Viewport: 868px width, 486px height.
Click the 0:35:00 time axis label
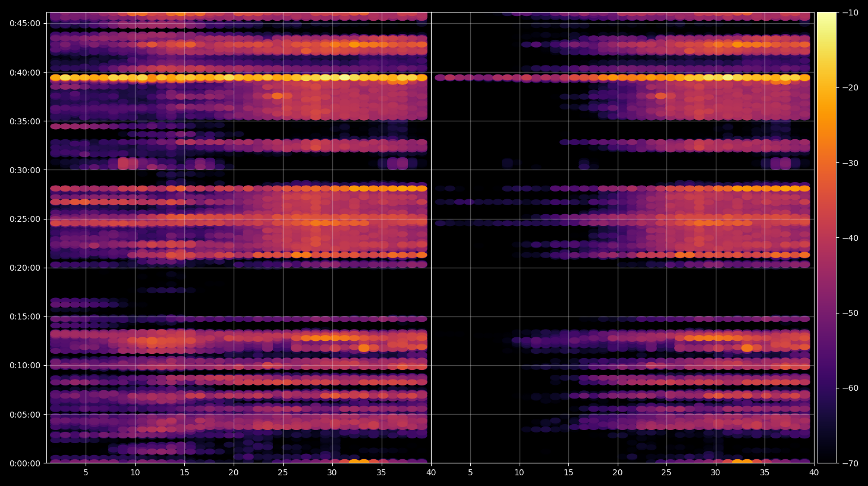click(25, 121)
